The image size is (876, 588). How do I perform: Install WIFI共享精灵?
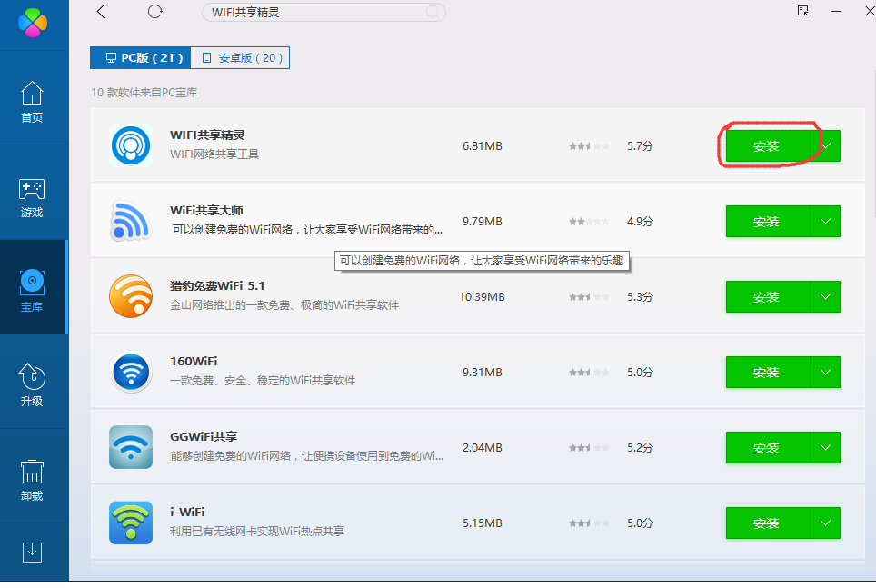(x=768, y=146)
